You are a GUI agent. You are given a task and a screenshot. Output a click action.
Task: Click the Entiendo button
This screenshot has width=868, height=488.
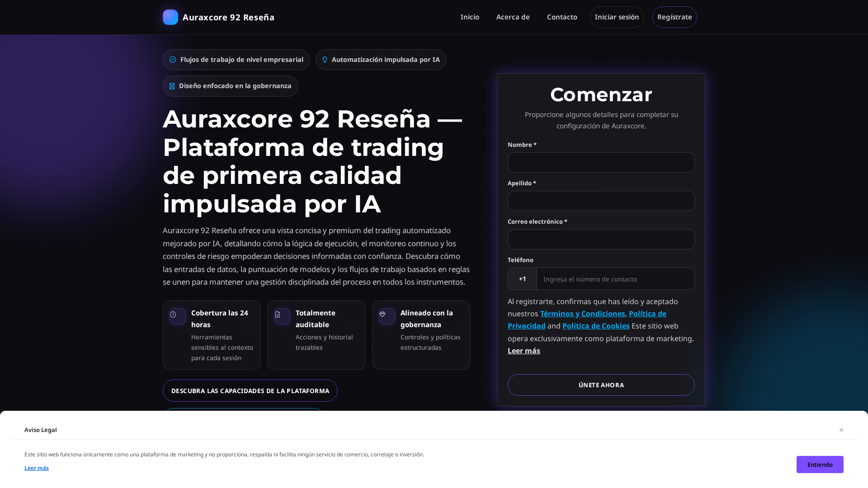point(820,464)
